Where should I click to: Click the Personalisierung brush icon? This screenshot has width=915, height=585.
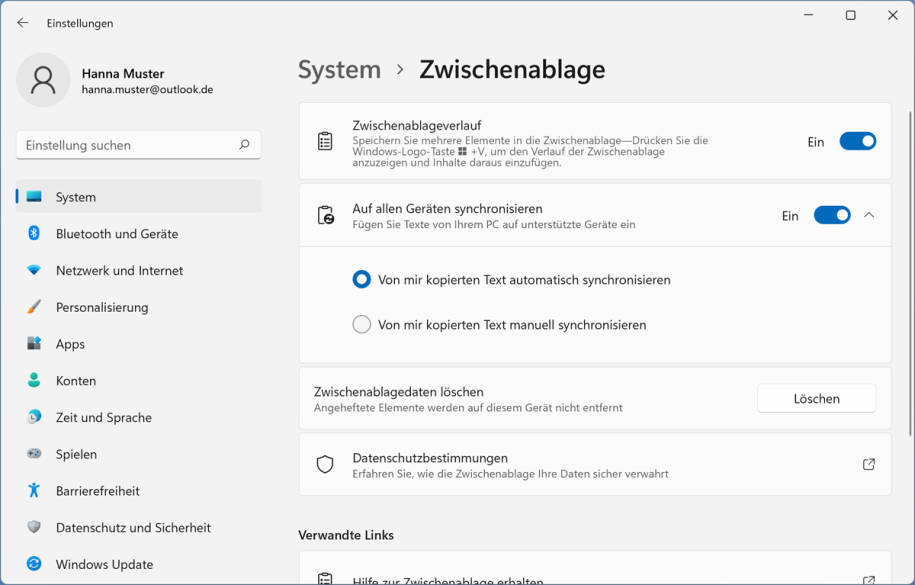coord(34,307)
